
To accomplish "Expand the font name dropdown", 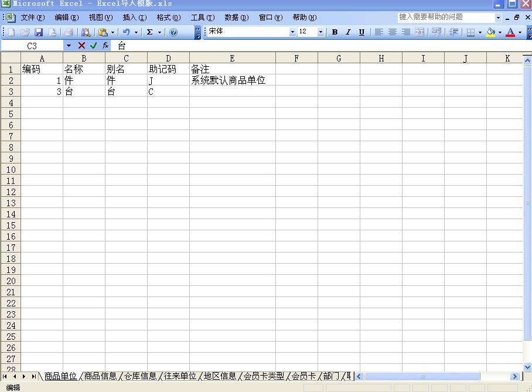I will coord(292,32).
